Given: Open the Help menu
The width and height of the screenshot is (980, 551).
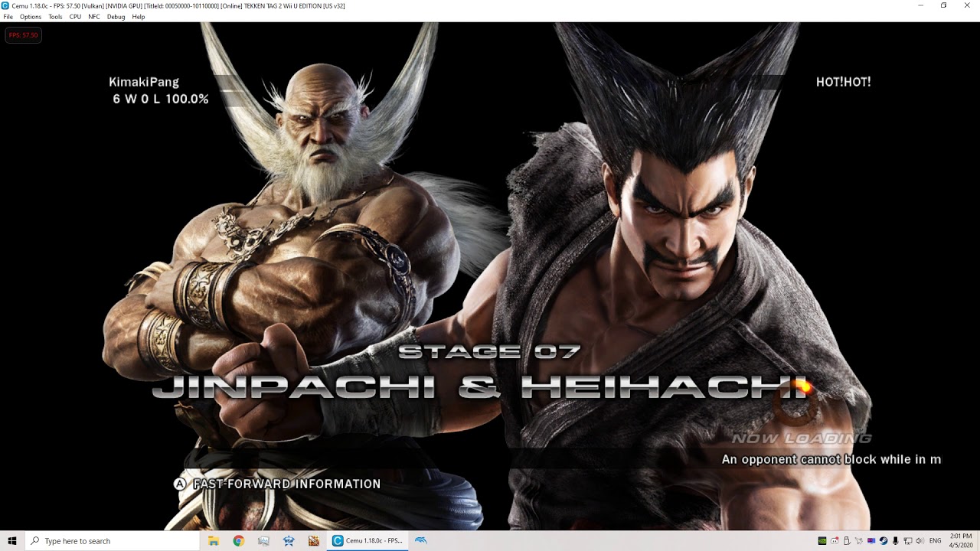Looking at the screenshot, I should pyautogui.click(x=138, y=16).
